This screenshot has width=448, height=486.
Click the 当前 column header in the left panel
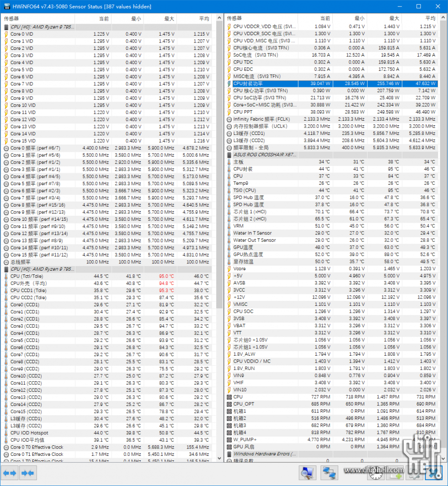click(x=93, y=19)
